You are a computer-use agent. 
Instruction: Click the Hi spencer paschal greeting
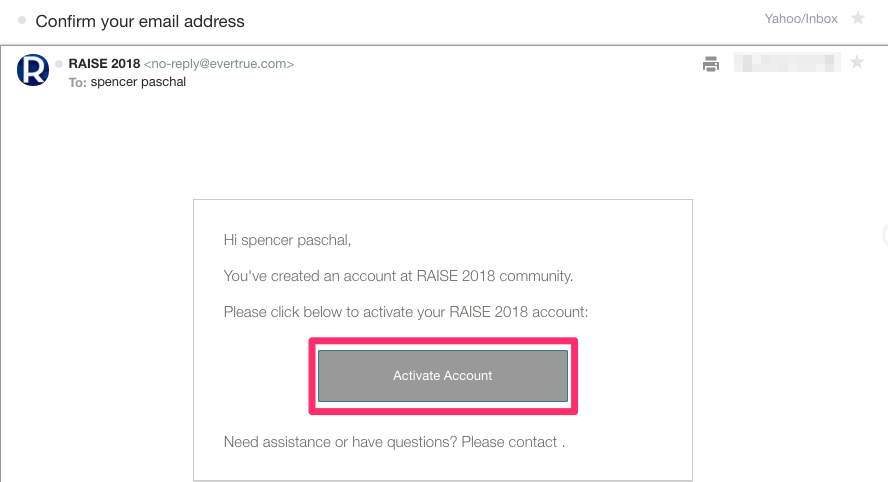coord(288,240)
